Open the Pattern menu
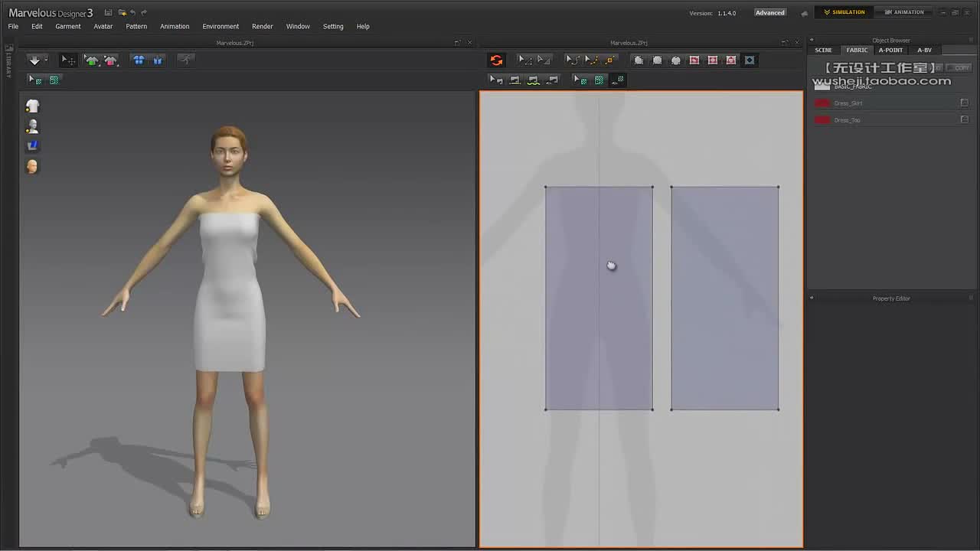 136,26
